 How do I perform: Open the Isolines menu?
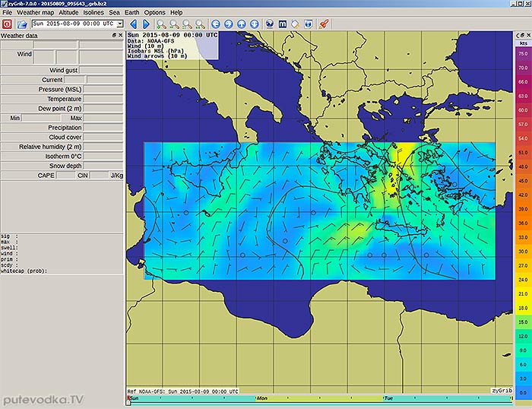pos(93,13)
